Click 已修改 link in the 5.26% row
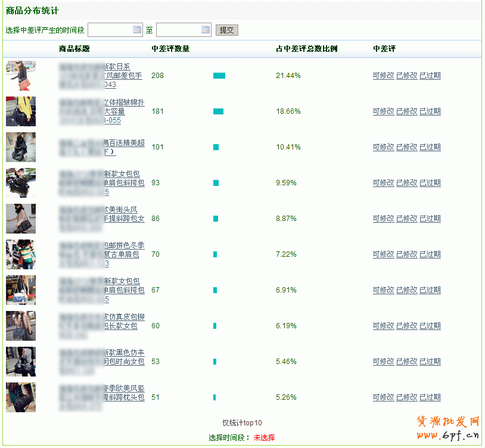485x448 pixels. point(407,397)
